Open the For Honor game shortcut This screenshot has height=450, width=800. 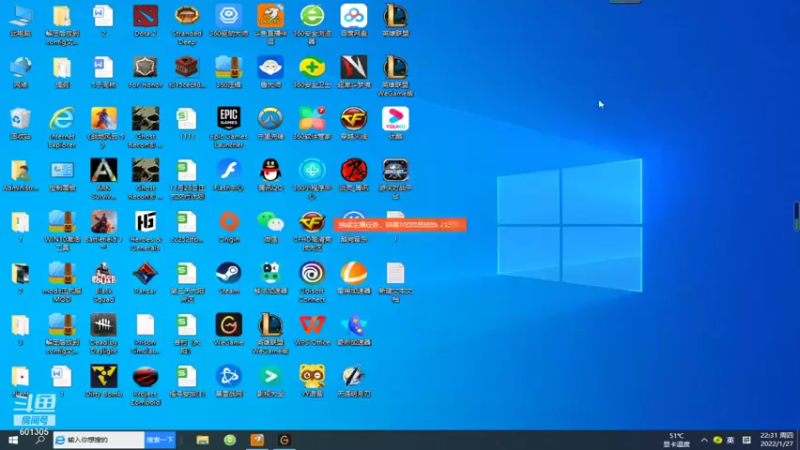click(145, 67)
